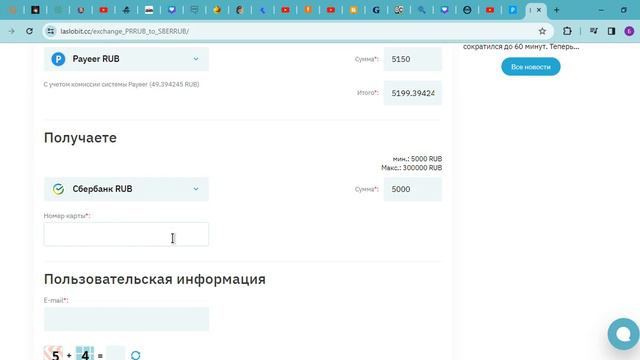This screenshot has width=640, height=360.
Task: Open the media control icon in toolbar
Action: (593, 31)
